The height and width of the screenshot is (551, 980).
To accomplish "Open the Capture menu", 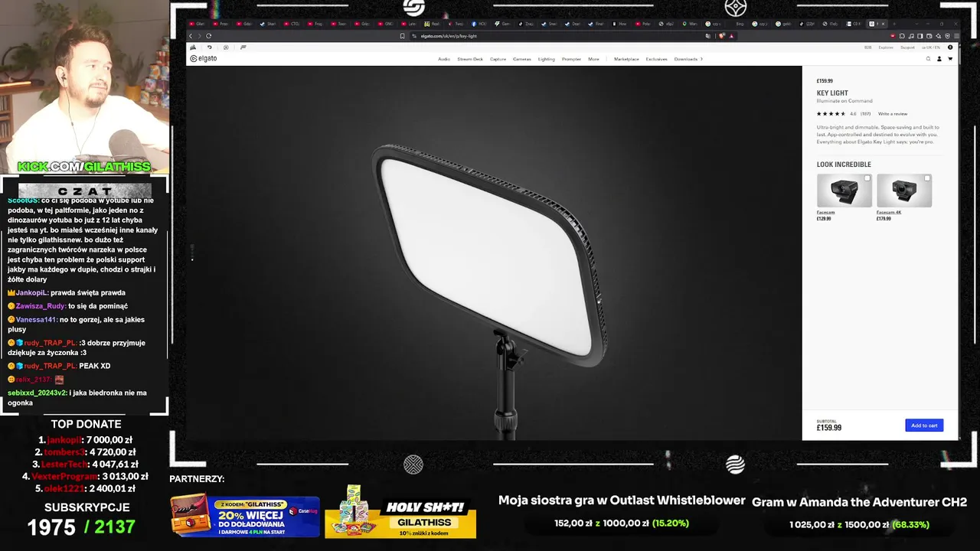I will 498,59.
